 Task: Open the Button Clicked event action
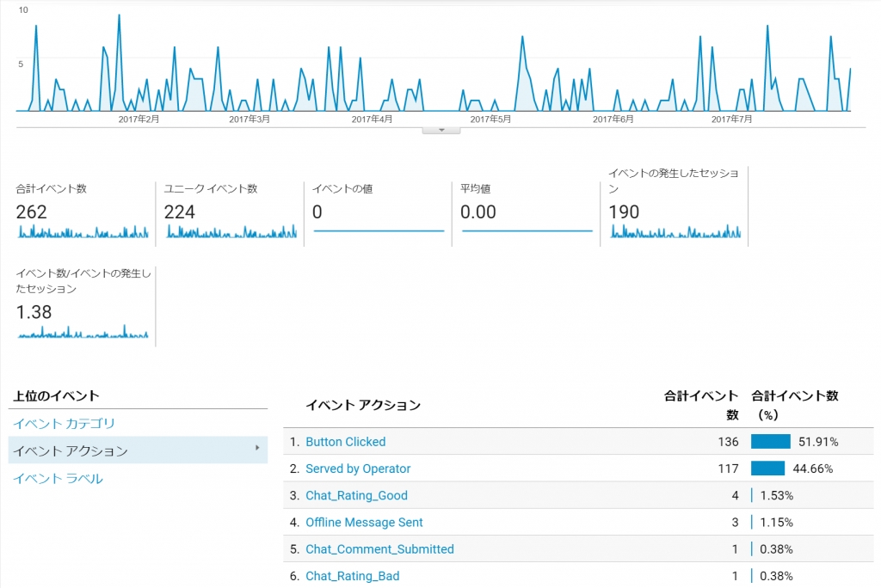(345, 442)
